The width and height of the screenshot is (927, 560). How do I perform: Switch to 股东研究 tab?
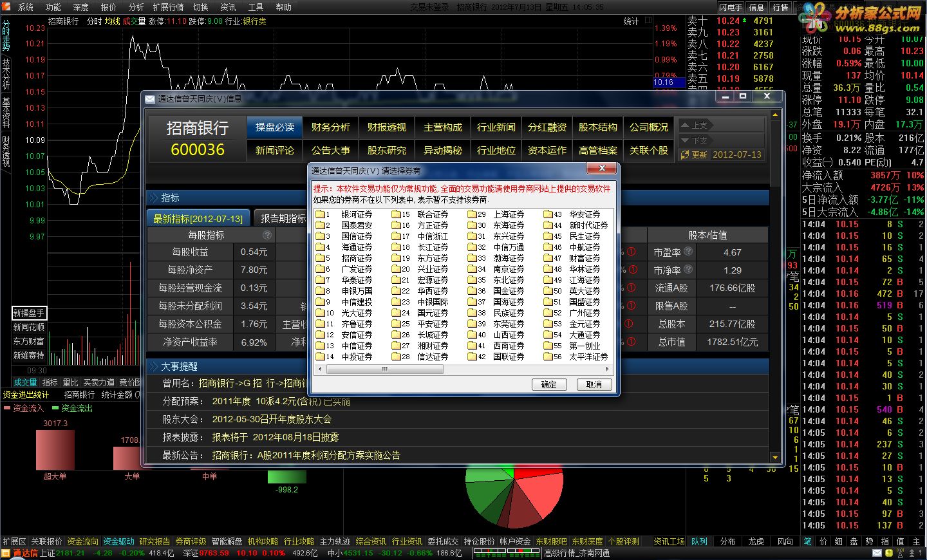click(386, 150)
